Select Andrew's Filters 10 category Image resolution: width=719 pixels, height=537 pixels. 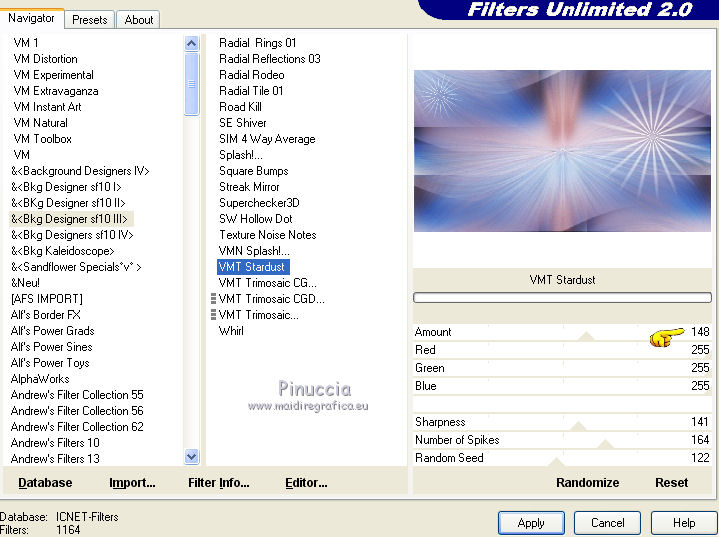click(55, 443)
